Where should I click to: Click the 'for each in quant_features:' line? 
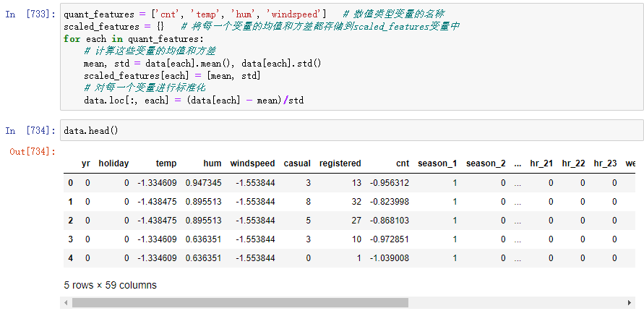tap(134, 39)
